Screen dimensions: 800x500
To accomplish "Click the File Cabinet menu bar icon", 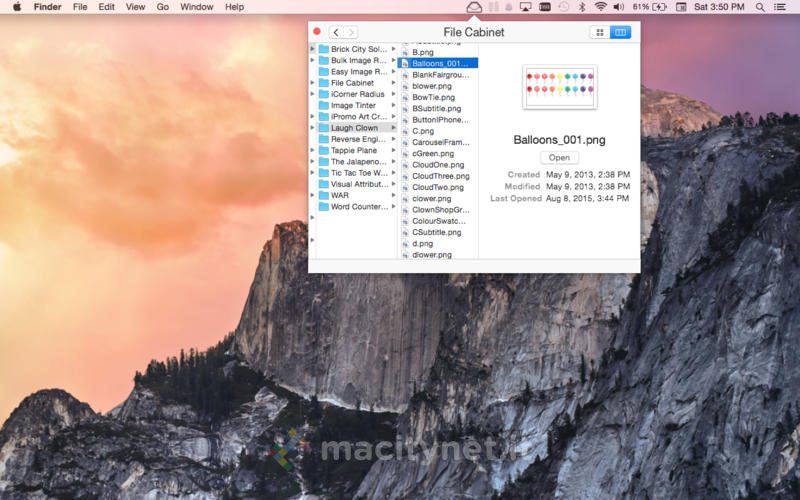I will coord(474,7).
